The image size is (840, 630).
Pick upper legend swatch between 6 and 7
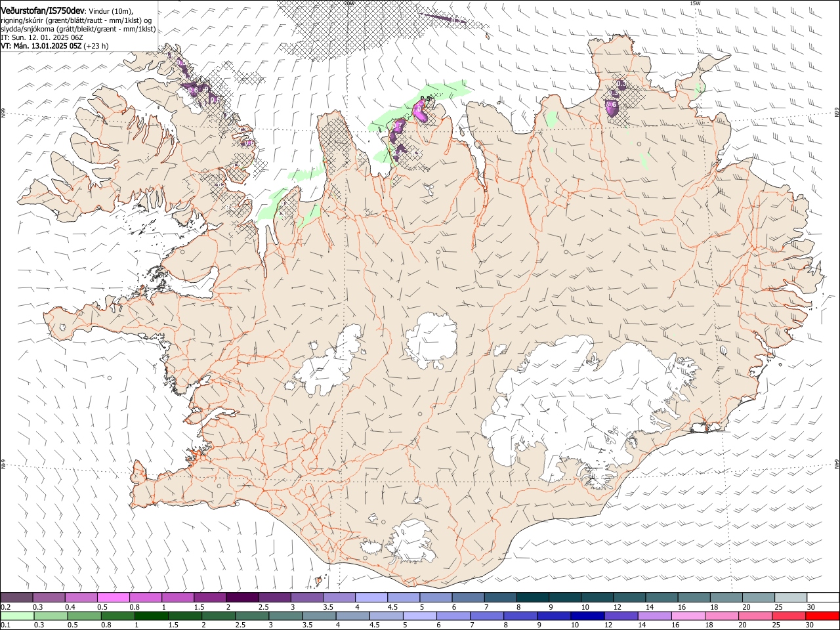467,597
